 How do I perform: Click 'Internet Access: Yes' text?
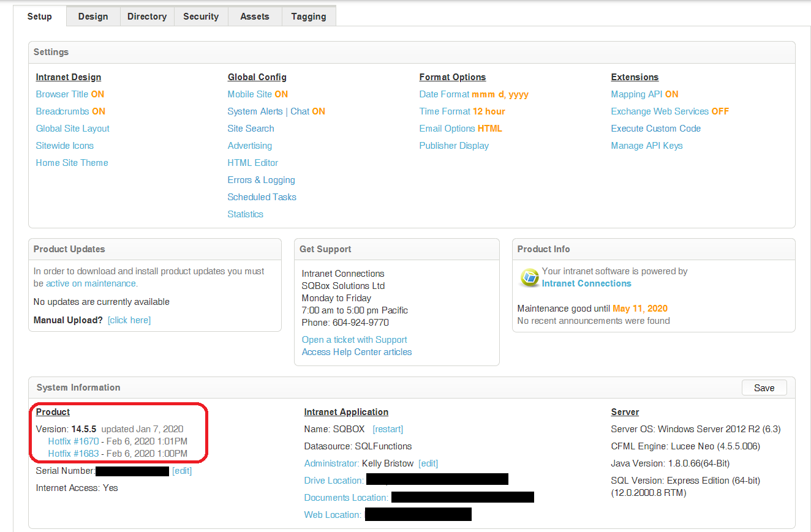point(77,488)
